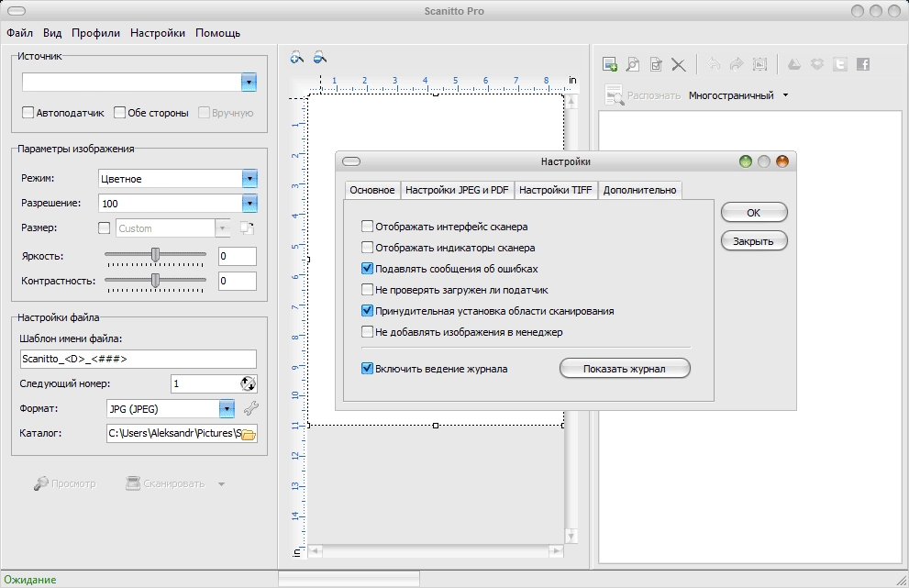Image resolution: width=909 pixels, height=588 pixels.
Task: Click the redo arrow icon in image toolbar
Action: tap(737, 64)
